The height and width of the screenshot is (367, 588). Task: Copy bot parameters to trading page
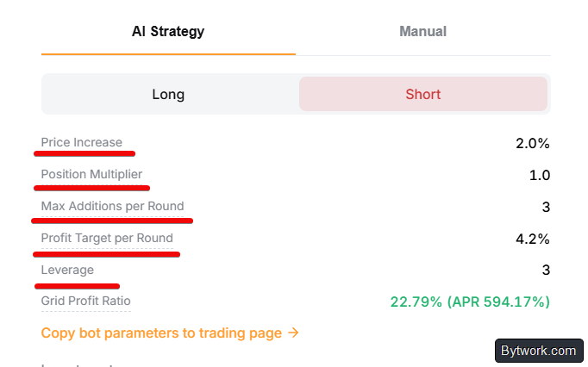(162, 333)
